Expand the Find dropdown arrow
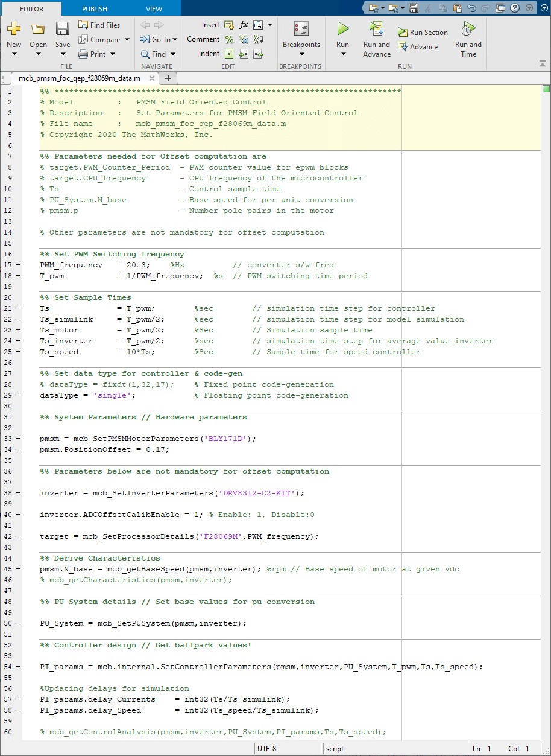The width and height of the screenshot is (551, 756). point(172,54)
